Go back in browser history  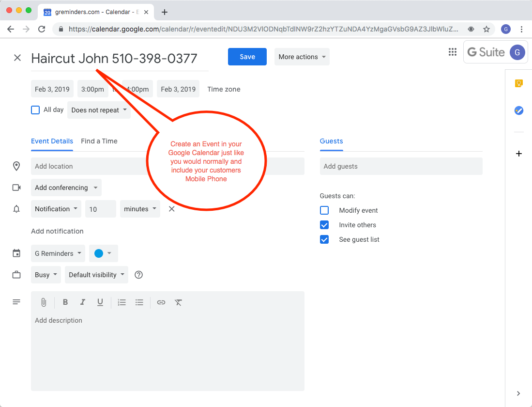click(11, 29)
